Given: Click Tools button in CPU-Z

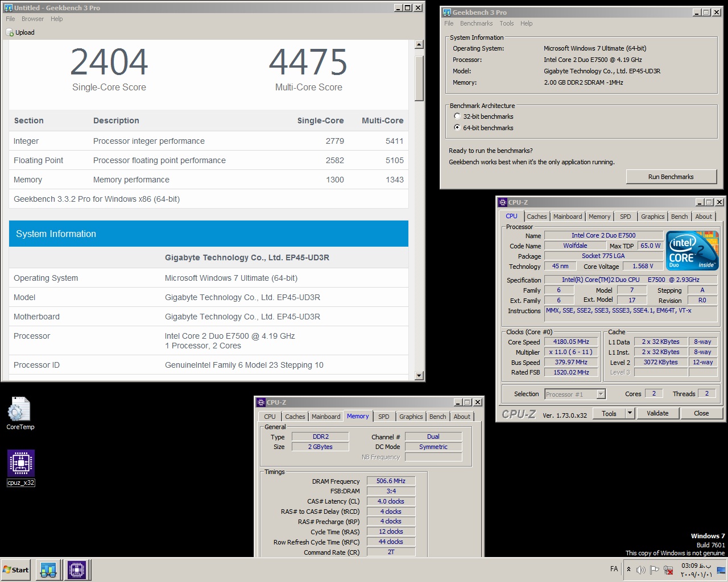Looking at the screenshot, I should click(x=609, y=413).
